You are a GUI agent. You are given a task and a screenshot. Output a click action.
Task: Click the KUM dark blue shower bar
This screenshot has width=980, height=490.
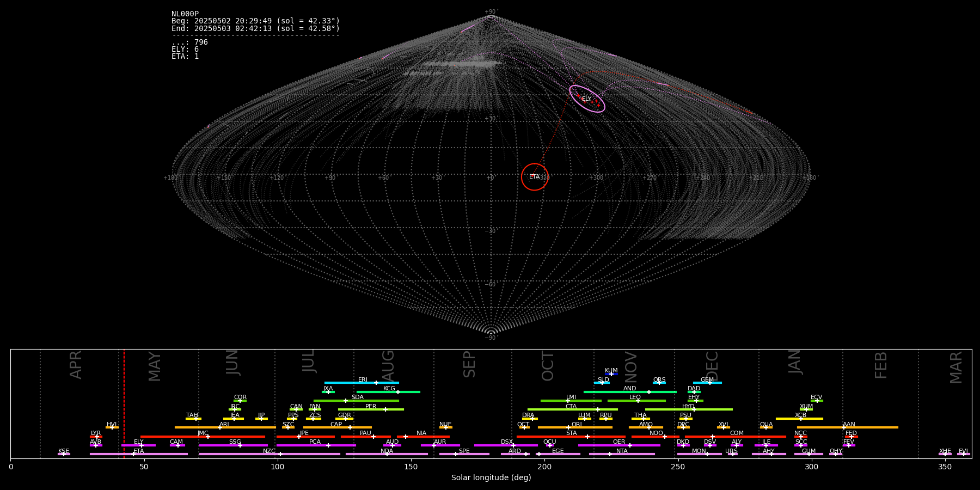(x=611, y=374)
